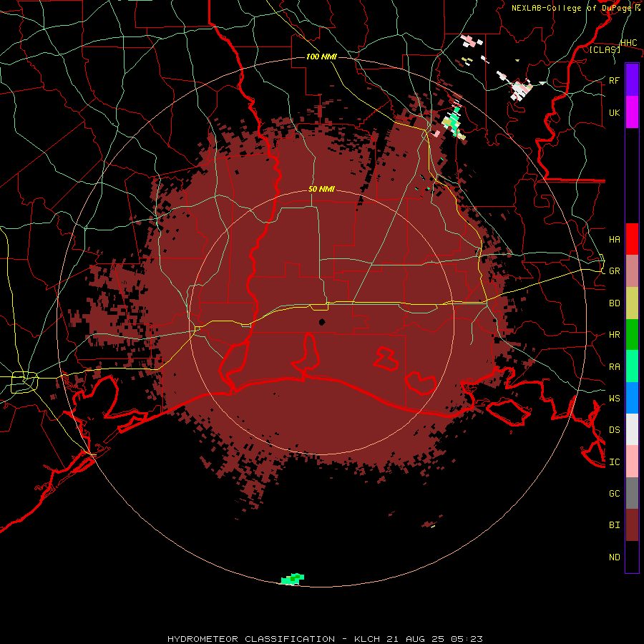Click the gray GC legend swatch

(x=632, y=493)
